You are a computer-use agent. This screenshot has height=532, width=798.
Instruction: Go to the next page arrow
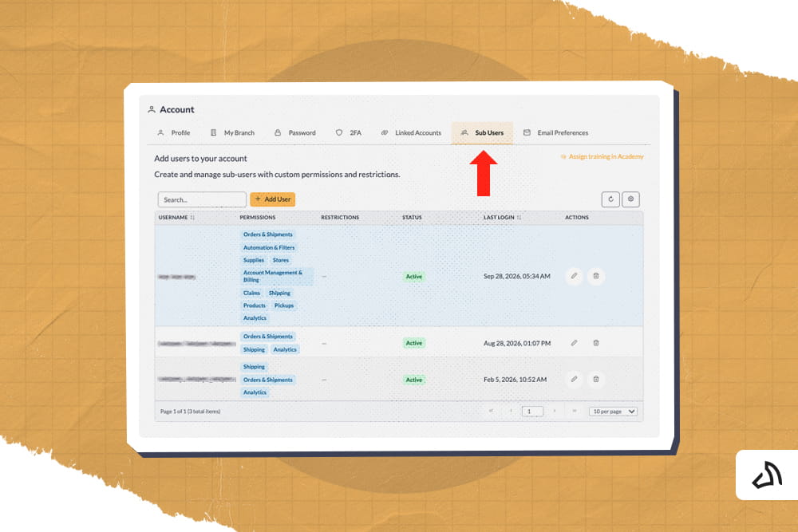pos(555,411)
